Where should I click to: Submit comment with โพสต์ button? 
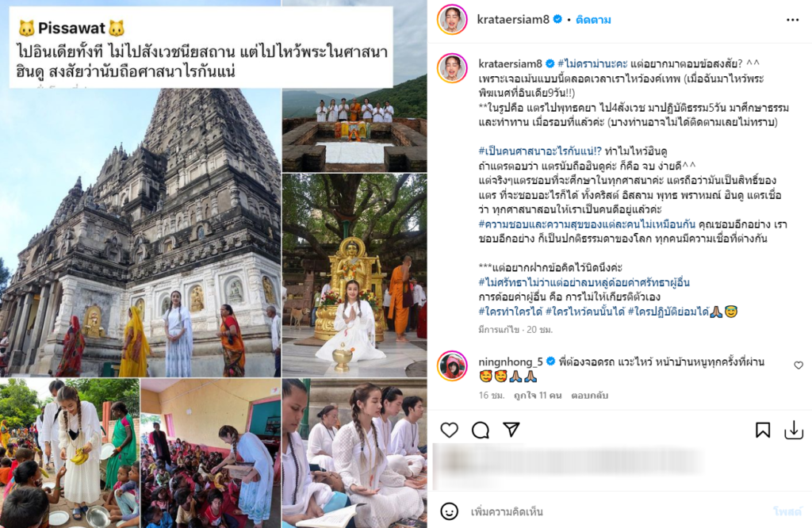[x=787, y=512]
